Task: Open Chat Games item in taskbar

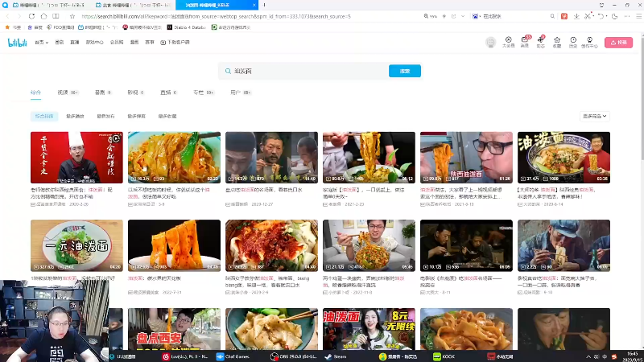Action: pos(233,356)
